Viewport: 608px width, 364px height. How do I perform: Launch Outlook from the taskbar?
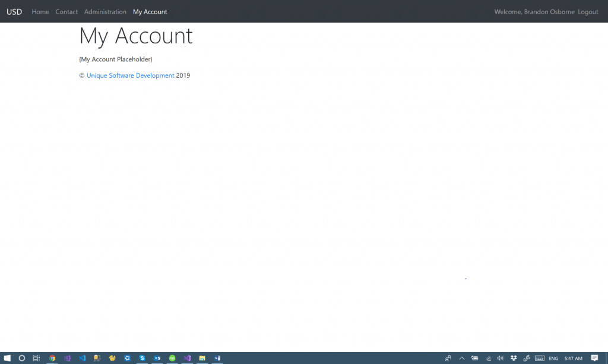point(157,358)
